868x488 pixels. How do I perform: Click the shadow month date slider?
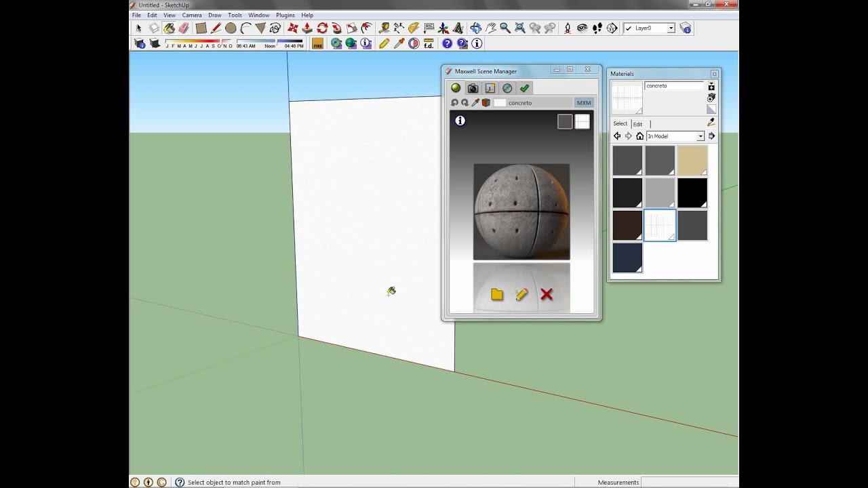pos(199,42)
